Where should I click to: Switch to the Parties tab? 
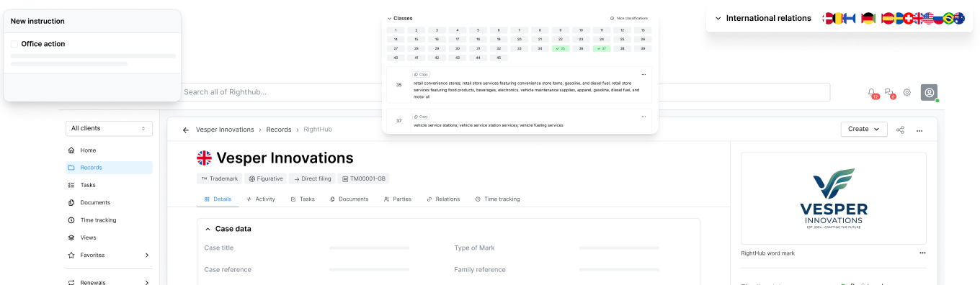[398, 199]
